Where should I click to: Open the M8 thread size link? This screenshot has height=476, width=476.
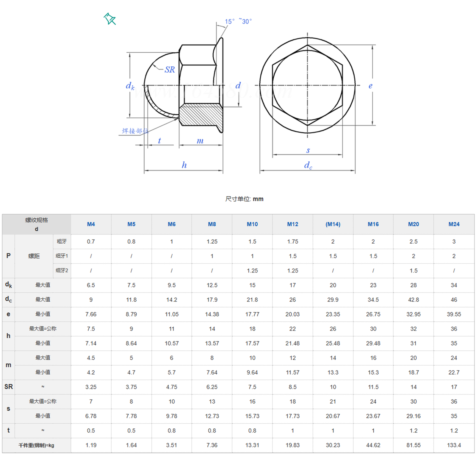click(x=212, y=224)
